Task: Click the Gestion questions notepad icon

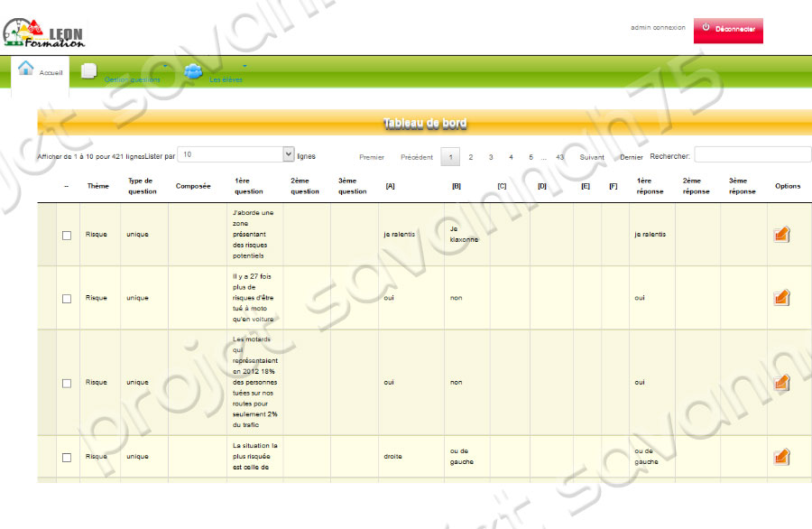Action: coord(88,71)
